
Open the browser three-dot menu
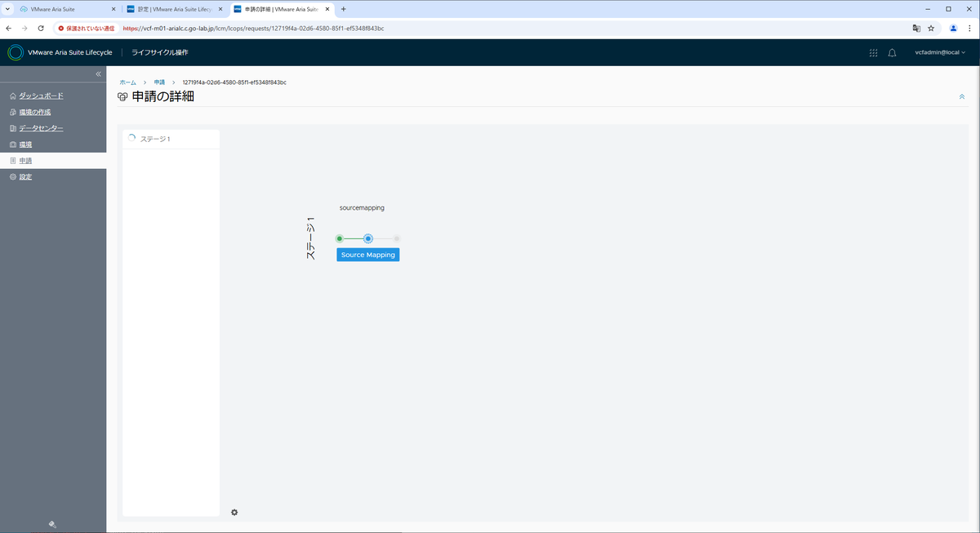(969, 28)
